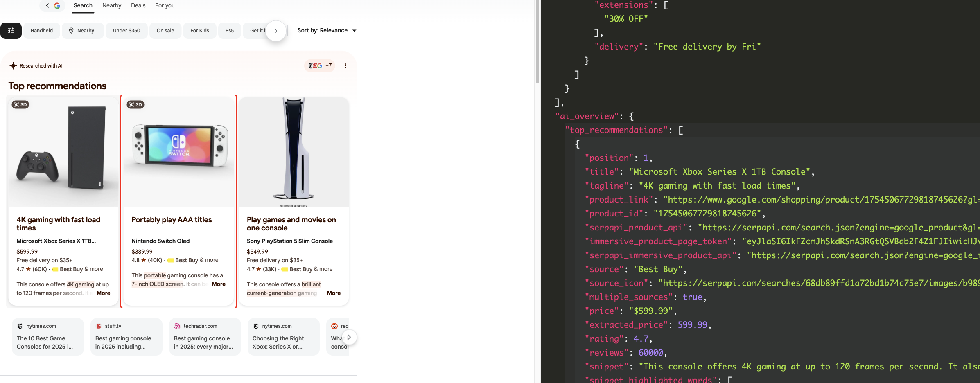Click the PlayStation 5 Slim product image
Image resolution: width=980 pixels, height=383 pixels.
(294, 152)
